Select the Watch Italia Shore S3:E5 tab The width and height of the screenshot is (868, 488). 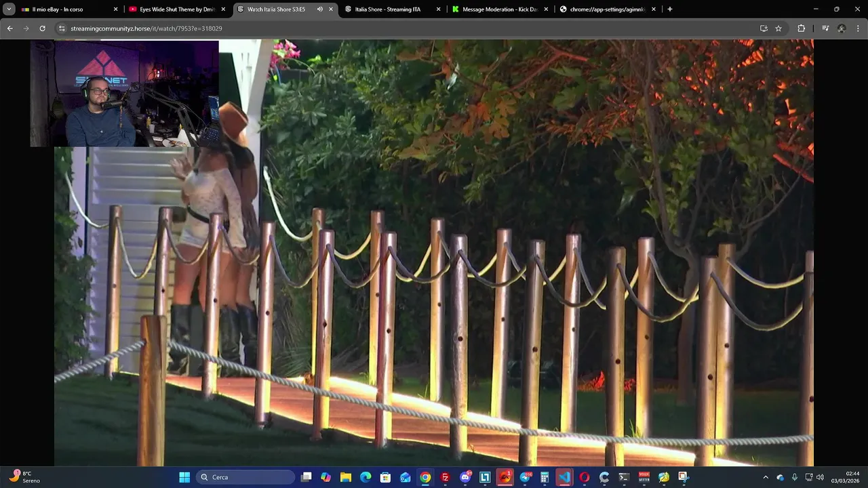[285, 9]
